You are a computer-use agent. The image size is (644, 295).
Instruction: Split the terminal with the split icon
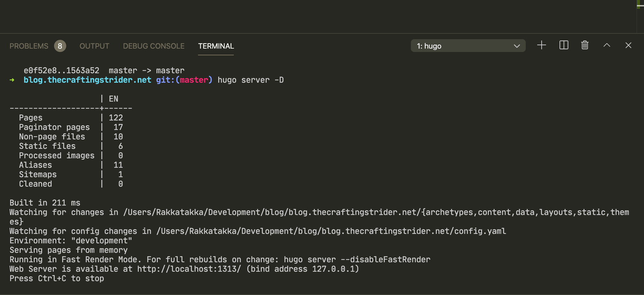click(564, 45)
